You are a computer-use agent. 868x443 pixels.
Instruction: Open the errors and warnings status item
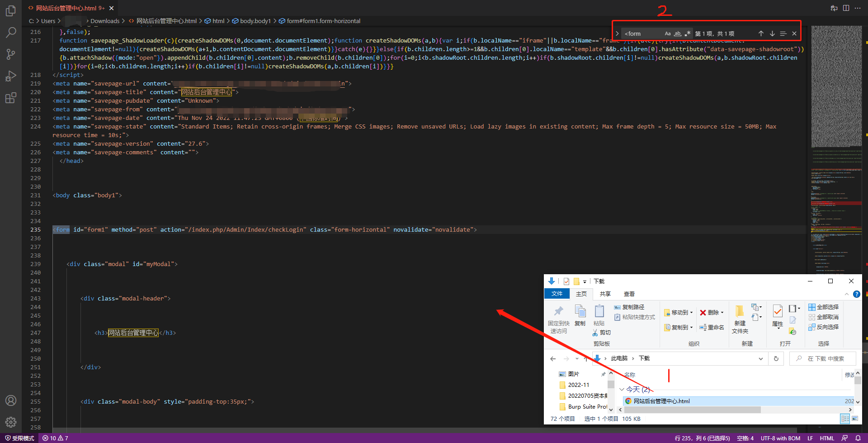[55, 438]
